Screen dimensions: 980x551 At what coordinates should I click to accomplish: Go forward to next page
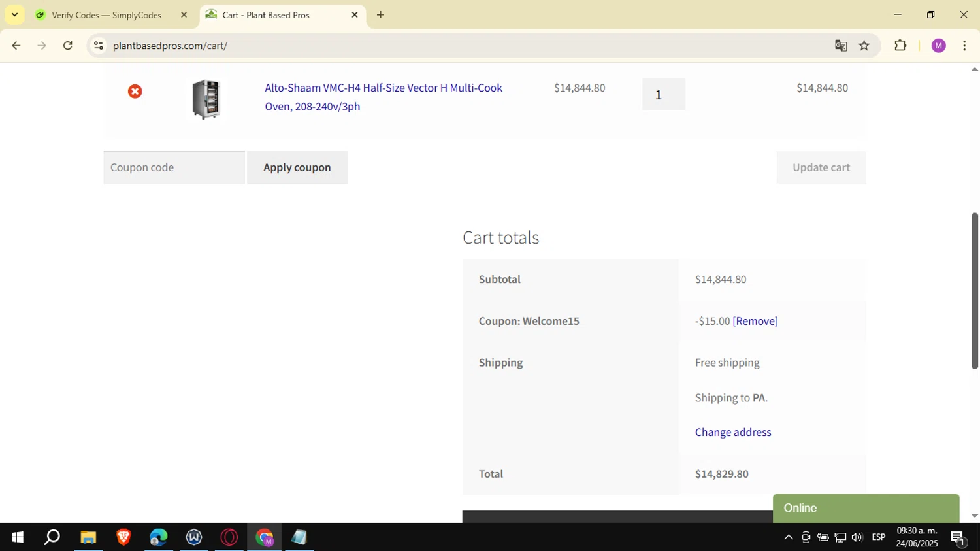(x=42, y=46)
